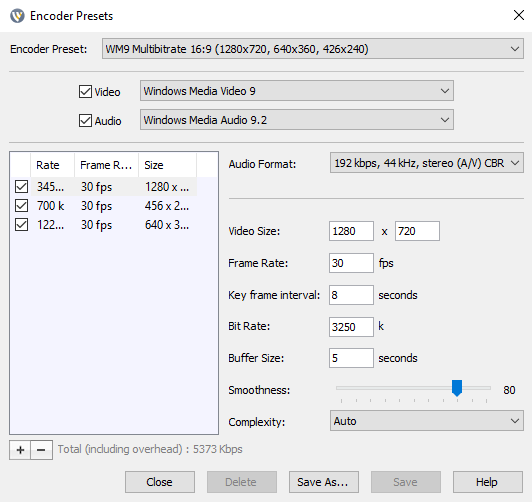The image size is (532, 502).
Task: Click the Video Size width field 1280
Action: pos(351,231)
